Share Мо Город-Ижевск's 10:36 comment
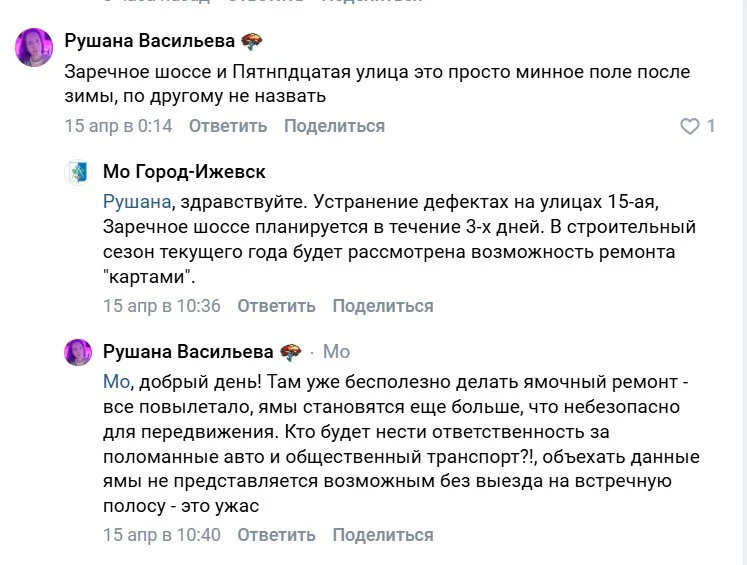The image size is (747, 565). pos(383,306)
